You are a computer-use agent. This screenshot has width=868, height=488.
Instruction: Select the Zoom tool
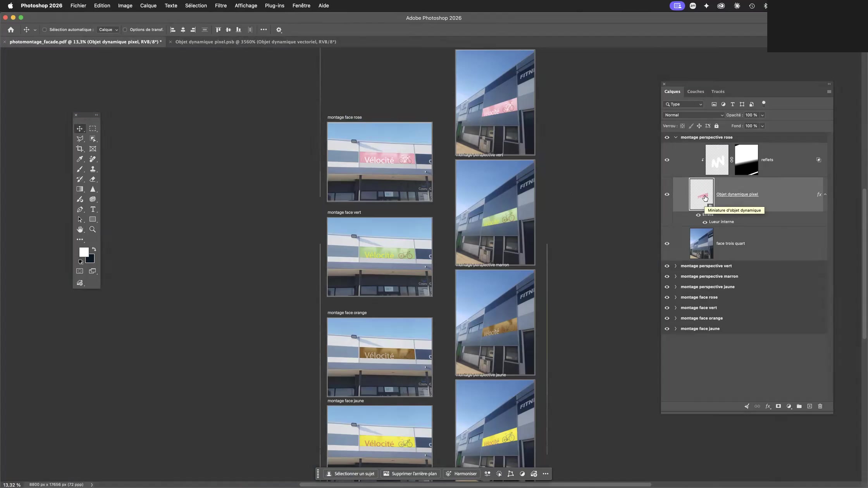pyautogui.click(x=93, y=229)
